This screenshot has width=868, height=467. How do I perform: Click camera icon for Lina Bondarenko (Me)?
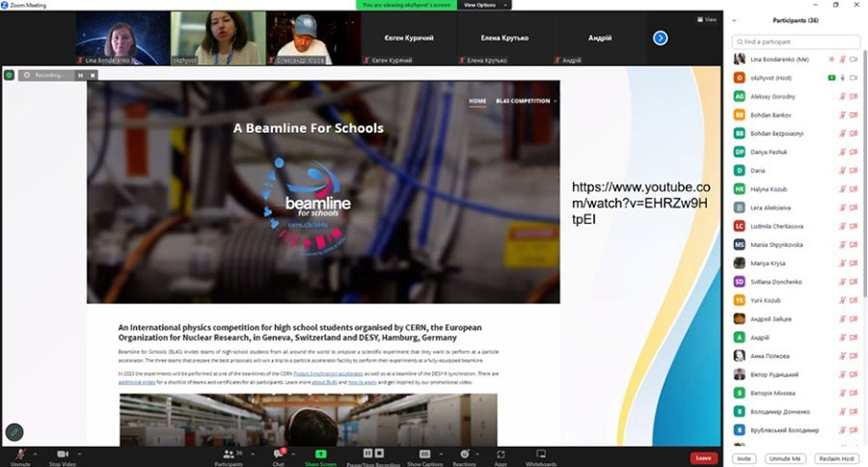[854, 59]
